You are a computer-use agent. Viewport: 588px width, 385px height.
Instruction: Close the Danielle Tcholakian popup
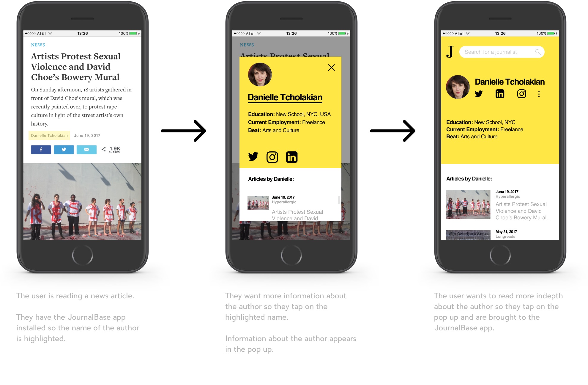(332, 67)
